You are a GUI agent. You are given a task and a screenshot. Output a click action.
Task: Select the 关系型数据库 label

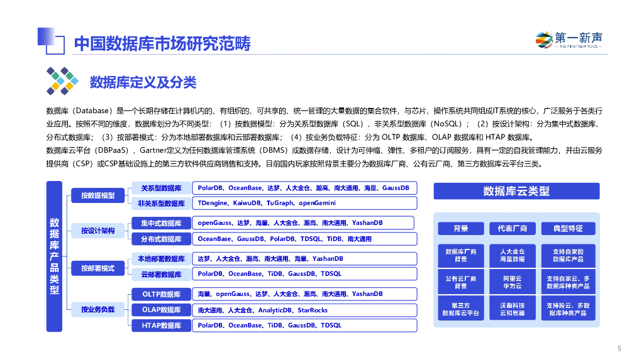161,188
